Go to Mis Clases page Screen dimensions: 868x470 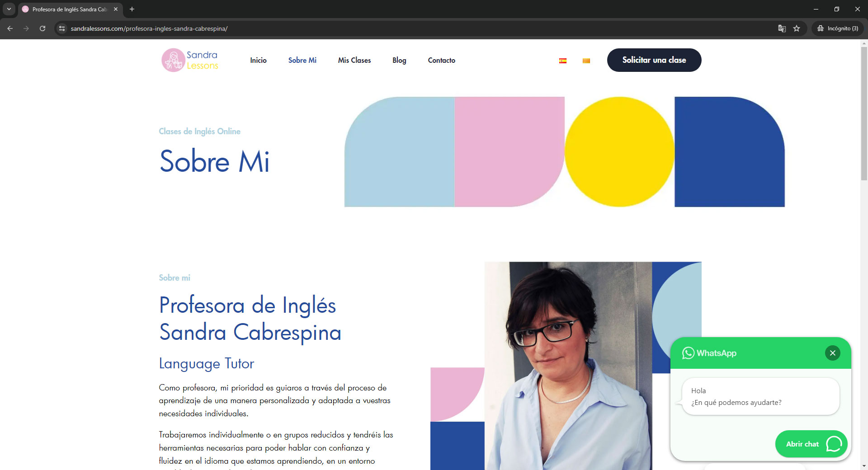pos(354,60)
